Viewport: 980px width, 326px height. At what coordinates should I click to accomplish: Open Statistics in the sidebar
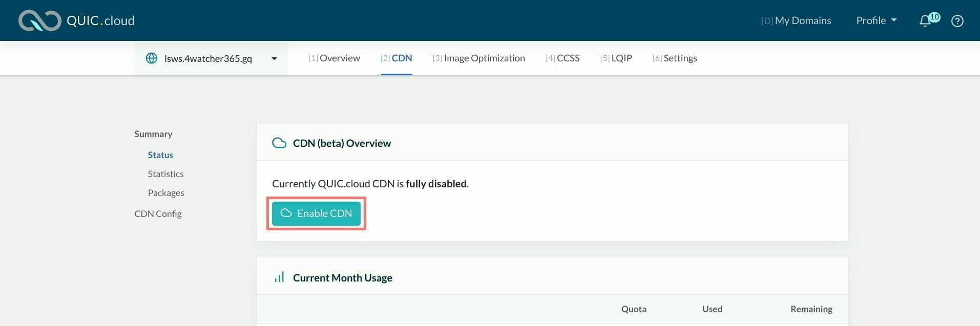coord(165,173)
